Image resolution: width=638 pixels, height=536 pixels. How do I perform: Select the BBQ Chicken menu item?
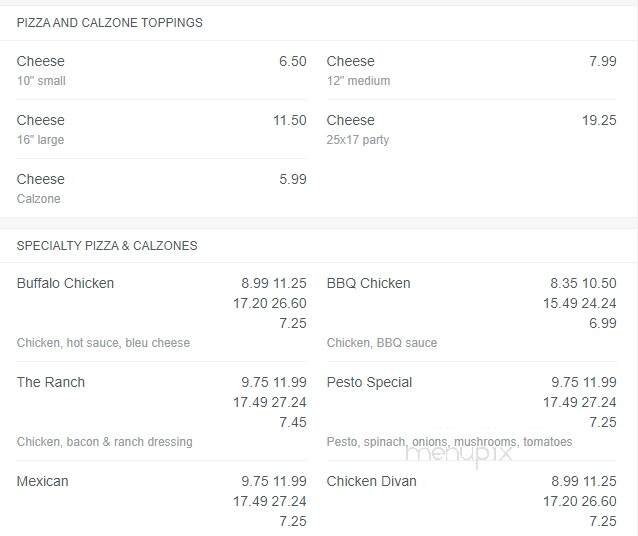[368, 283]
